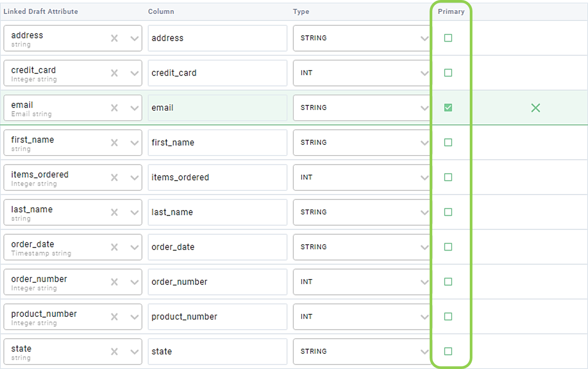The width and height of the screenshot is (588, 369).
Task: Click the Primary column header
Action: (451, 12)
